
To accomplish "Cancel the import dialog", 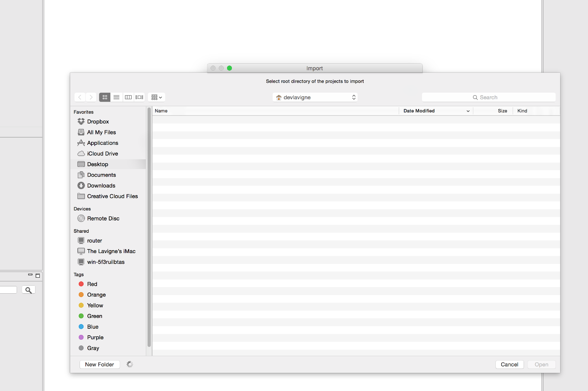I will tap(510, 365).
